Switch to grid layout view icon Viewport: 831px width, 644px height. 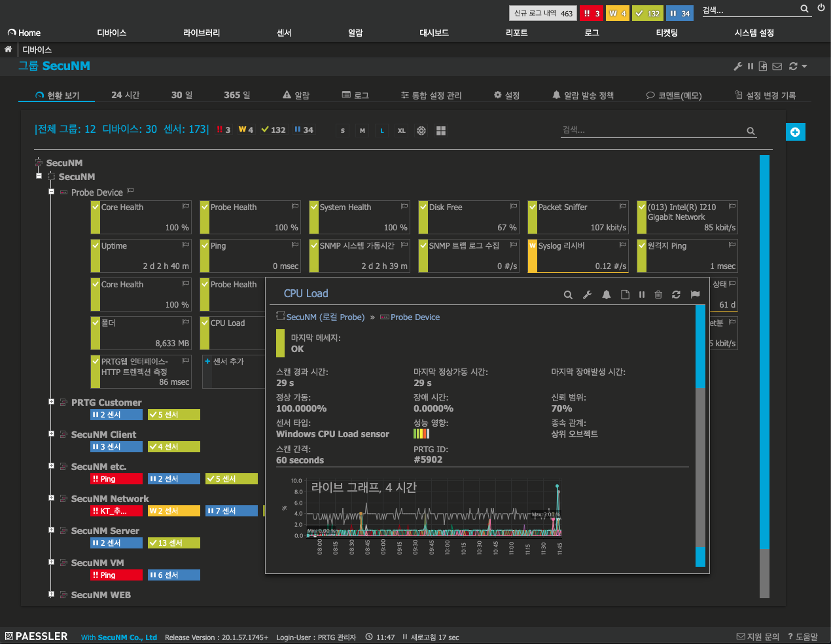(441, 130)
